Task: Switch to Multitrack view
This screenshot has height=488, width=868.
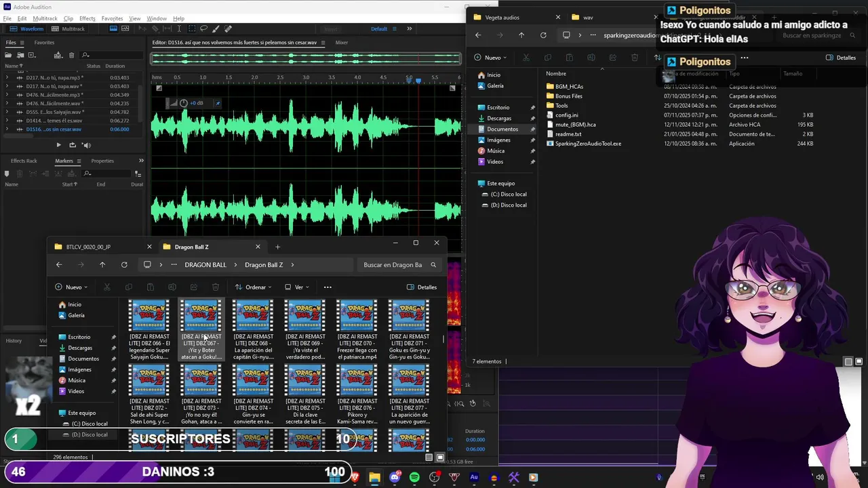Action: click(68, 28)
